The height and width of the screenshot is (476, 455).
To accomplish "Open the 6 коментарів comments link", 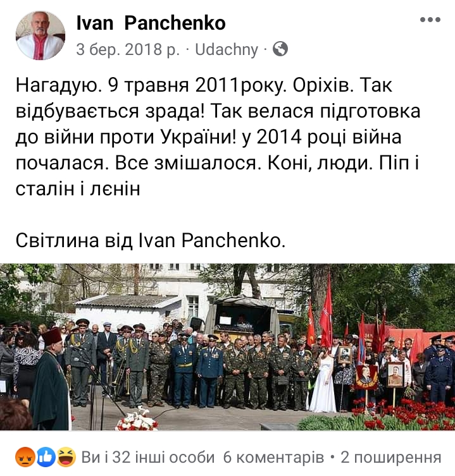I will [x=273, y=457].
